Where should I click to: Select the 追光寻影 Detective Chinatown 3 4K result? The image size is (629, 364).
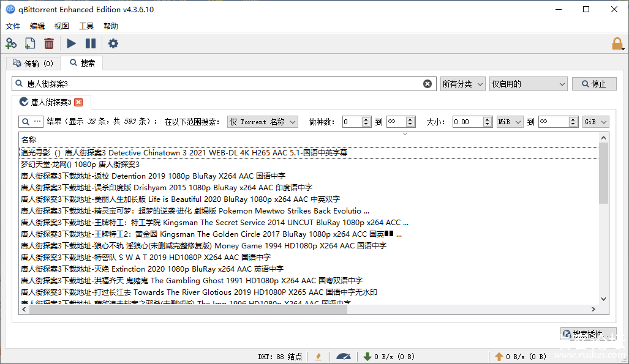click(309, 153)
